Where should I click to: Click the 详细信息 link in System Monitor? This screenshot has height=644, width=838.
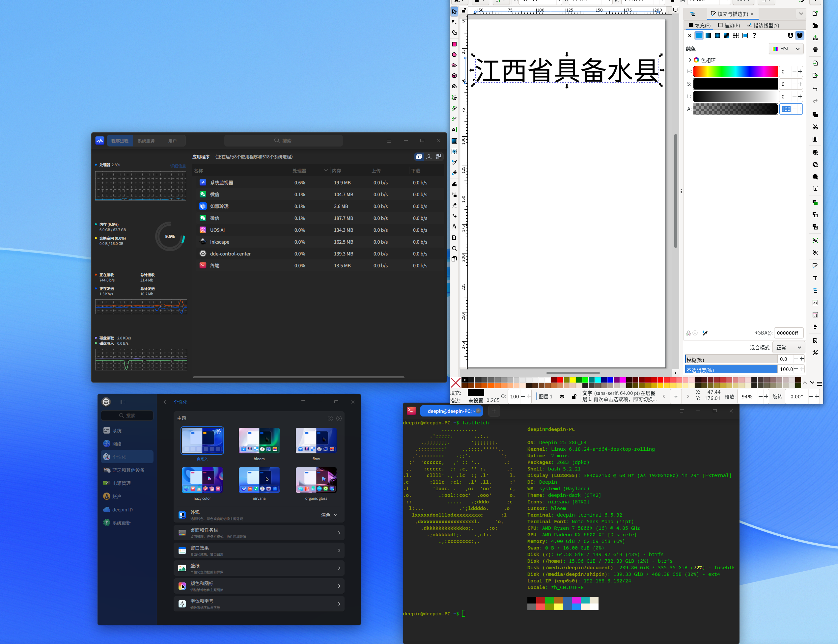(x=178, y=166)
